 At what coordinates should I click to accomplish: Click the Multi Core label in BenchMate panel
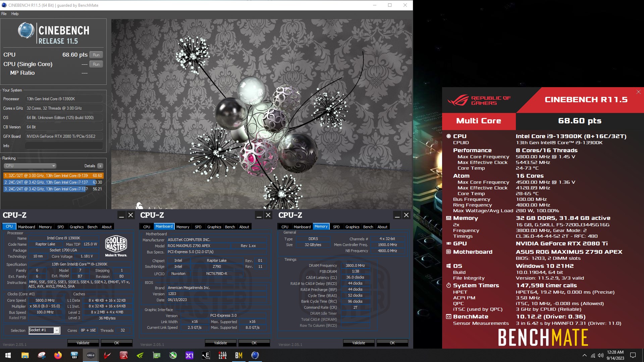coord(479,121)
